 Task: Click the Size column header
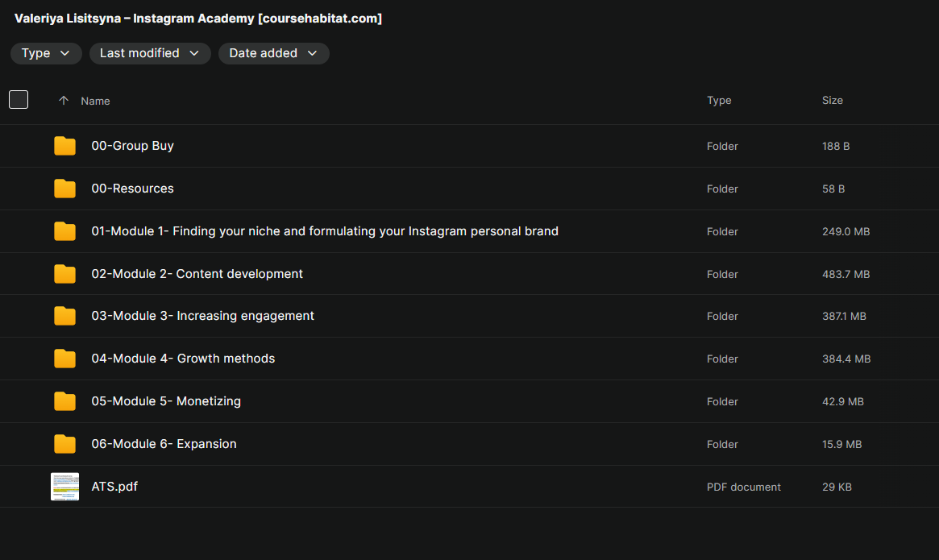[832, 100]
